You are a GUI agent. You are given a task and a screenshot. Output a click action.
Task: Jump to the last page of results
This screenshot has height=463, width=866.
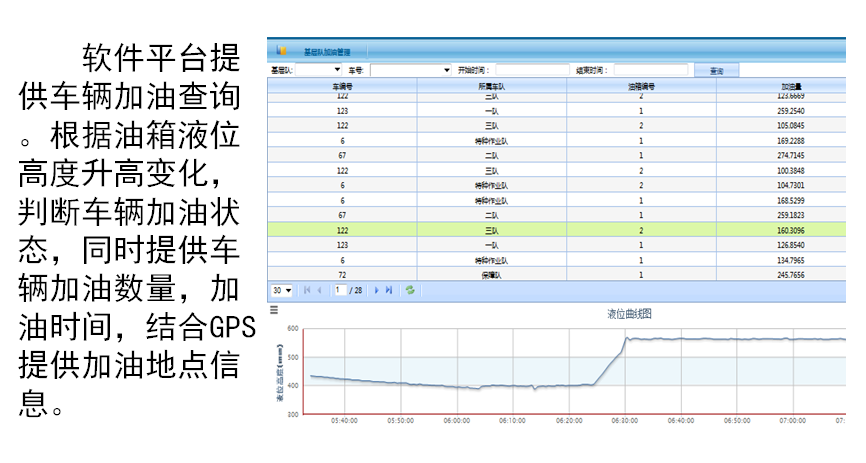(389, 290)
